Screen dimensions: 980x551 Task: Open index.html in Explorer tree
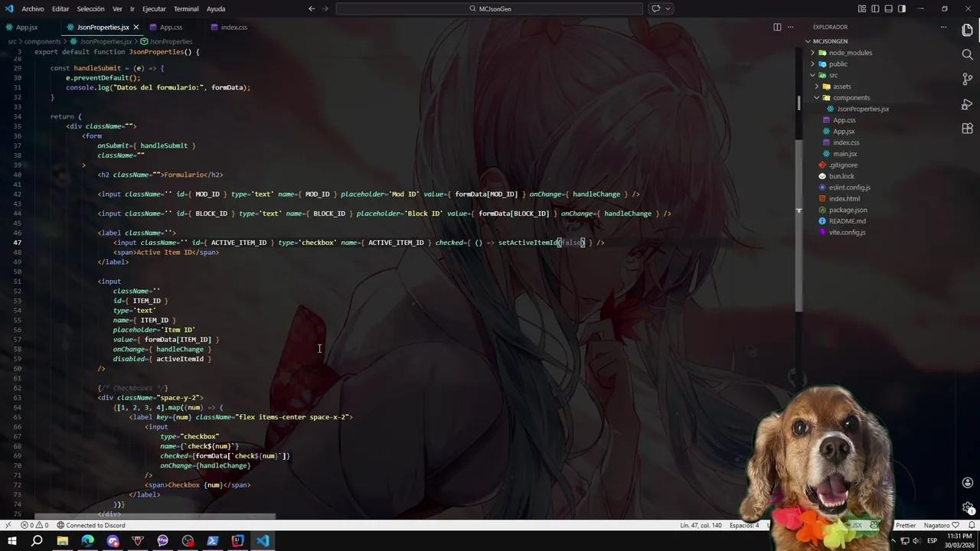844,198
